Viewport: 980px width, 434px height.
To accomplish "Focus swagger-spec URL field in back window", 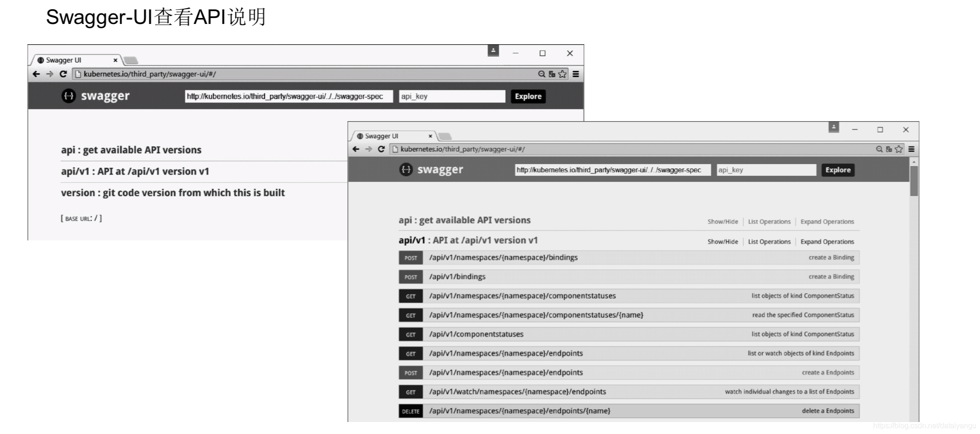I will (x=289, y=96).
